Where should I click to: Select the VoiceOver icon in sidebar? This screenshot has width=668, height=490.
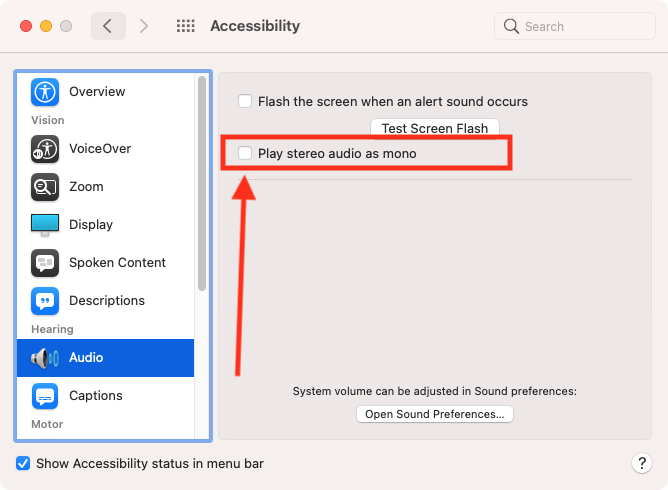click(x=45, y=149)
